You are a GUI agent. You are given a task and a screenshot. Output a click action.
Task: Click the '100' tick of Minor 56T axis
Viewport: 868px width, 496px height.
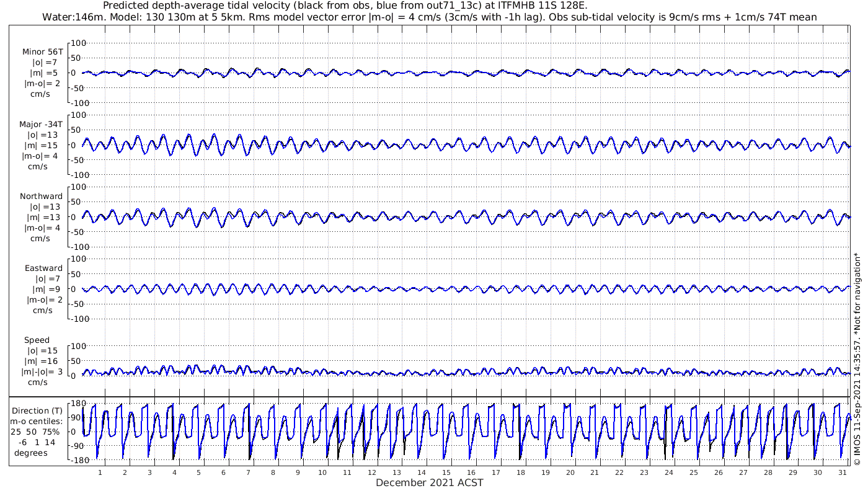(79, 43)
